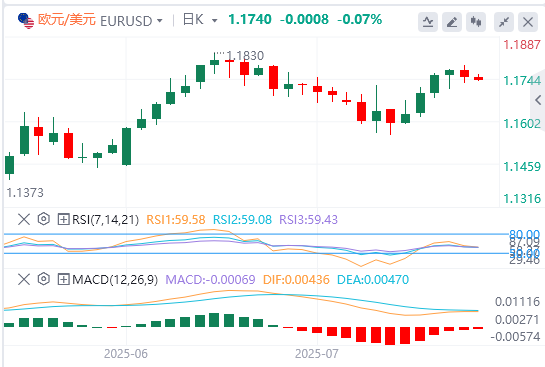Click the 1.1830 high price label
Viewport: 545px width, 367px height.
click(x=245, y=56)
